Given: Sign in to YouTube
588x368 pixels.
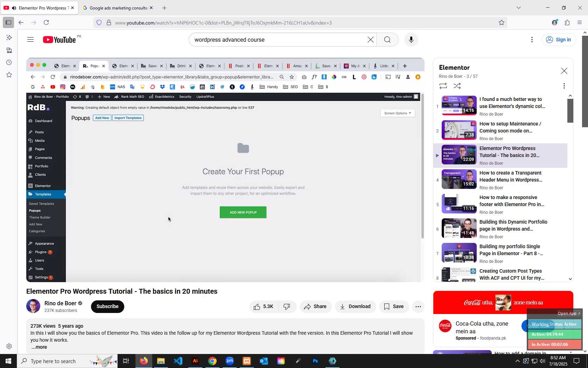Looking at the screenshot, I should (x=559, y=40).
